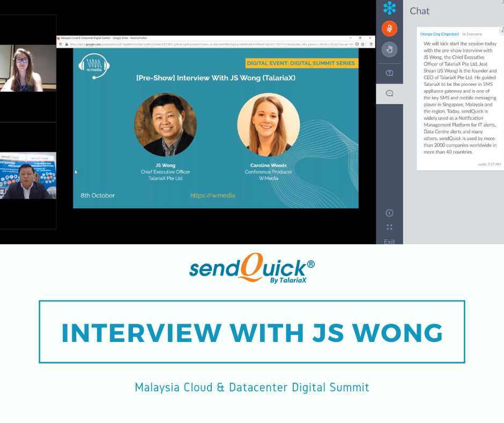Click the padlock site security icon
The height and width of the screenshot is (423, 504).
(66, 45)
